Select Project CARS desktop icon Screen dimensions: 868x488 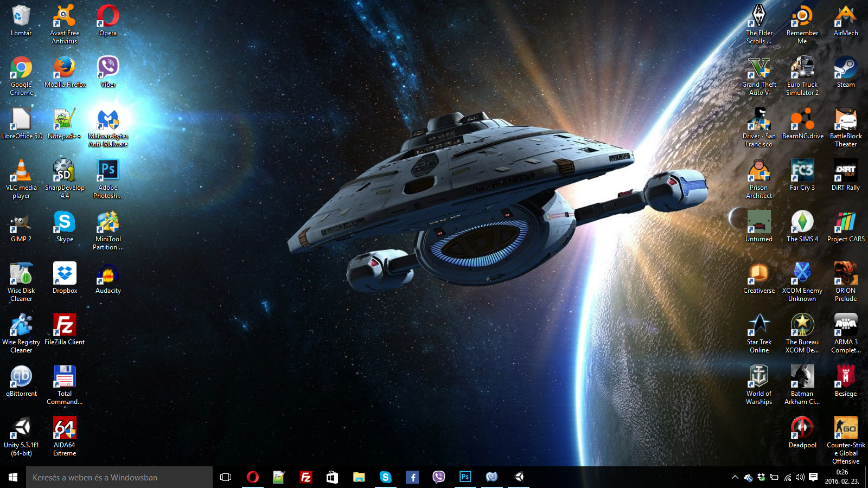846,227
